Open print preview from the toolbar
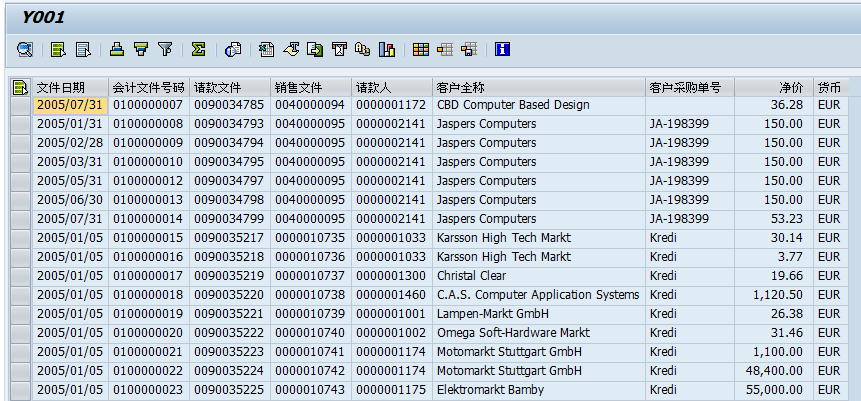 [233, 49]
